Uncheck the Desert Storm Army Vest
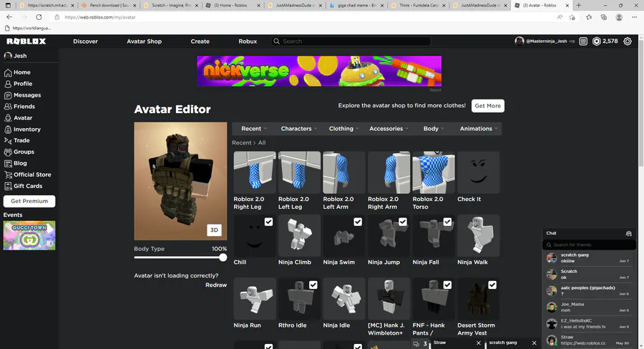The image size is (644, 349). click(492, 285)
